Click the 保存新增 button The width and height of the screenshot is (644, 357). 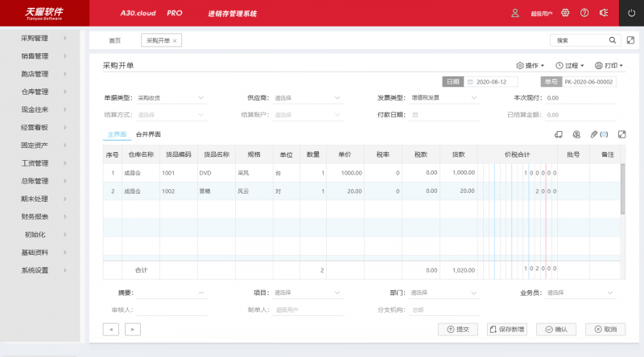click(507, 329)
